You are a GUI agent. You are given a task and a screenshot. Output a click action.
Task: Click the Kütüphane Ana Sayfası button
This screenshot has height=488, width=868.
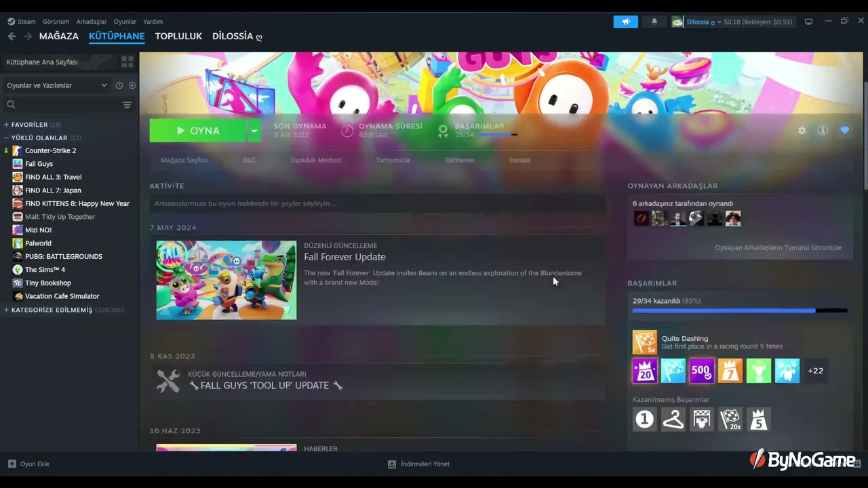[x=59, y=62]
